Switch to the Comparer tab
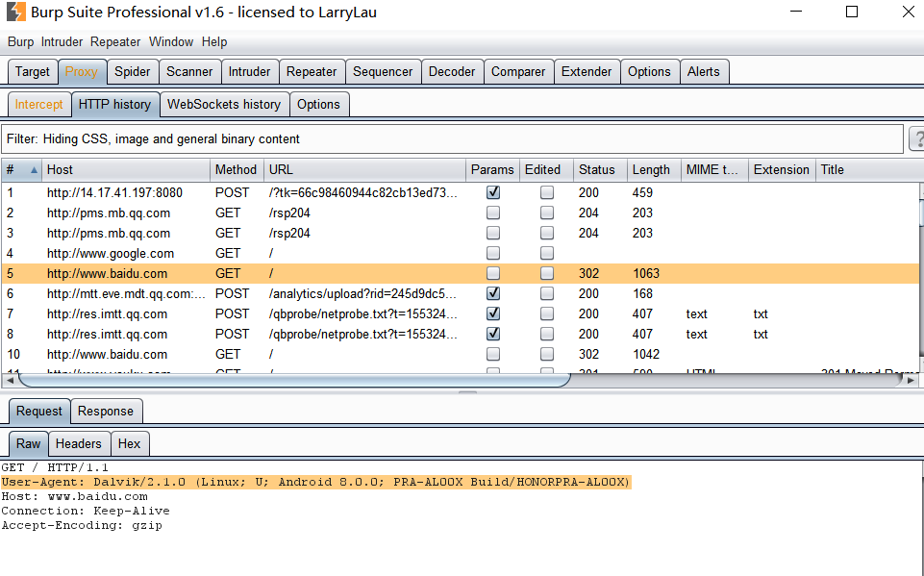Screen dimensions: 924x576 pyautogui.click(x=518, y=72)
